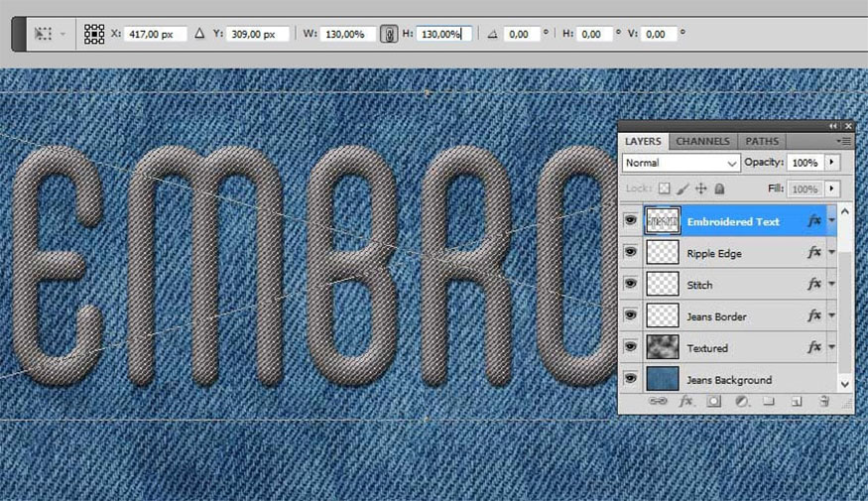Screen dimensions: 868x501
Task: Click the Embroidered Text layer thumbnail
Action: [x=662, y=221]
